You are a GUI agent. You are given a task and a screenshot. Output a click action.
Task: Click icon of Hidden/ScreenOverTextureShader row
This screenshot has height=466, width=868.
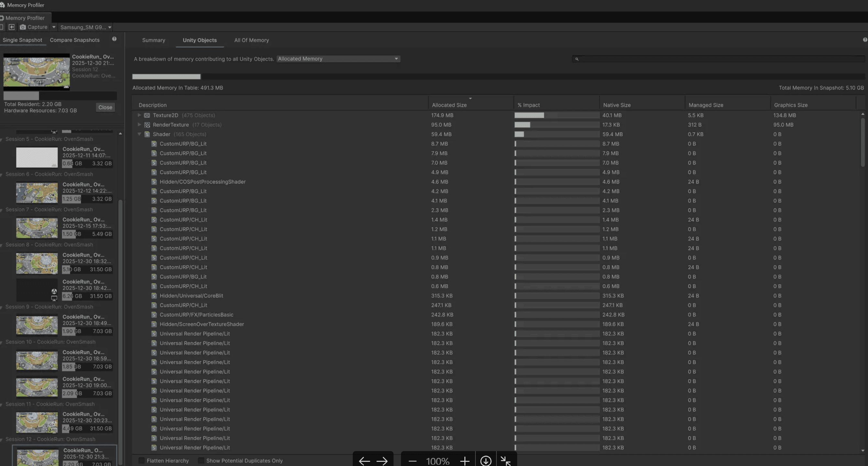[x=154, y=324]
